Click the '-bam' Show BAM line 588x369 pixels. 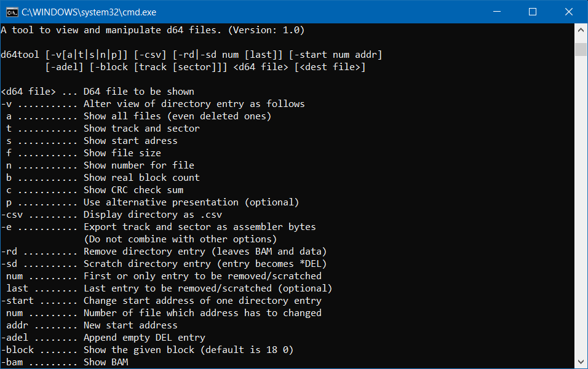(x=65, y=362)
